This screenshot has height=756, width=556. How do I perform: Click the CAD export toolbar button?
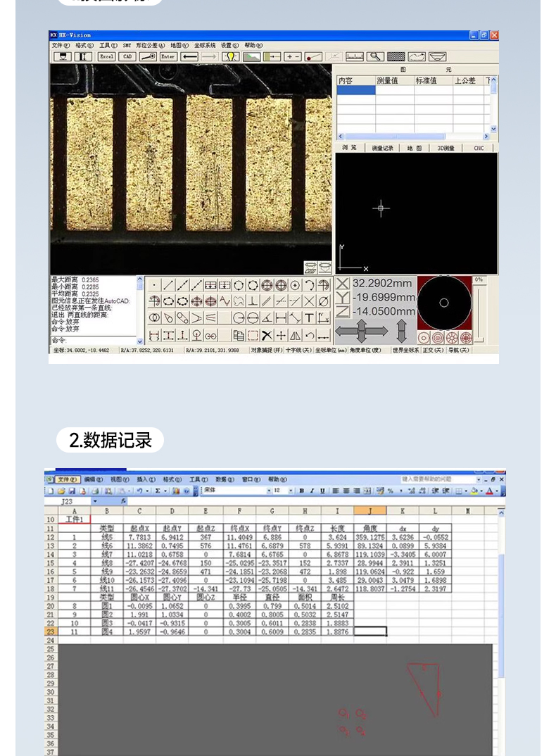(127, 56)
